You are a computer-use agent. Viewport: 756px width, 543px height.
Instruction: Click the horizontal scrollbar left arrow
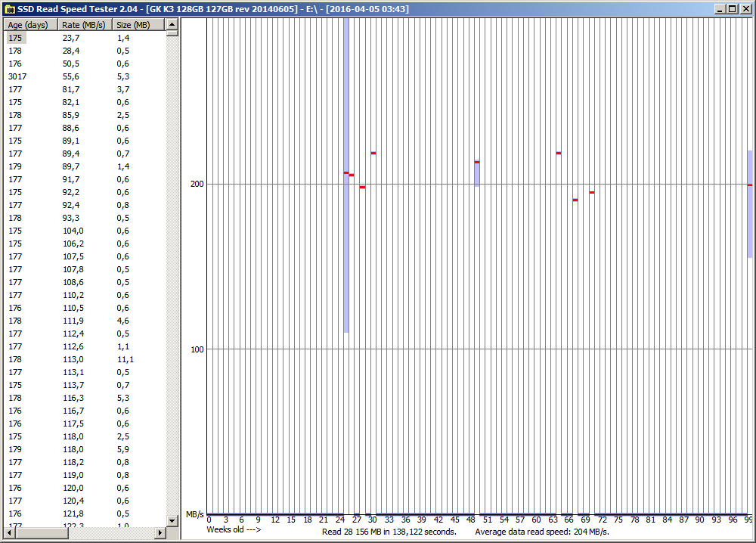pos(9,533)
